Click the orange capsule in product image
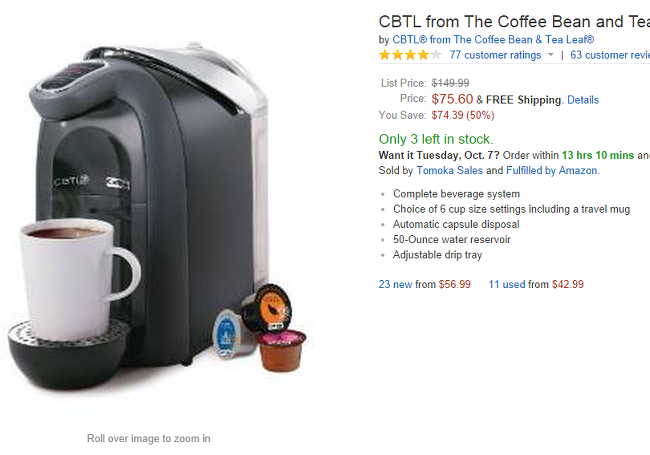 click(x=267, y=307)
